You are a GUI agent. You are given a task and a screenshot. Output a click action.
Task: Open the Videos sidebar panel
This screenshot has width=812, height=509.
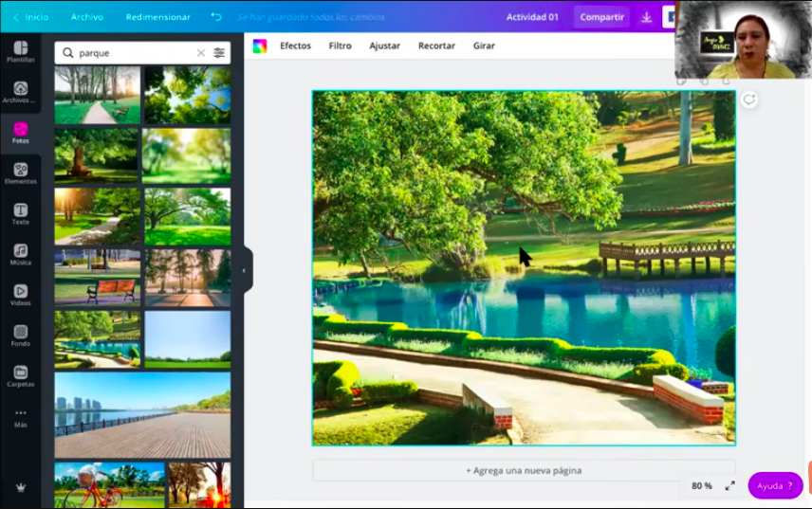pyautogui.click(x=20, y=295)
